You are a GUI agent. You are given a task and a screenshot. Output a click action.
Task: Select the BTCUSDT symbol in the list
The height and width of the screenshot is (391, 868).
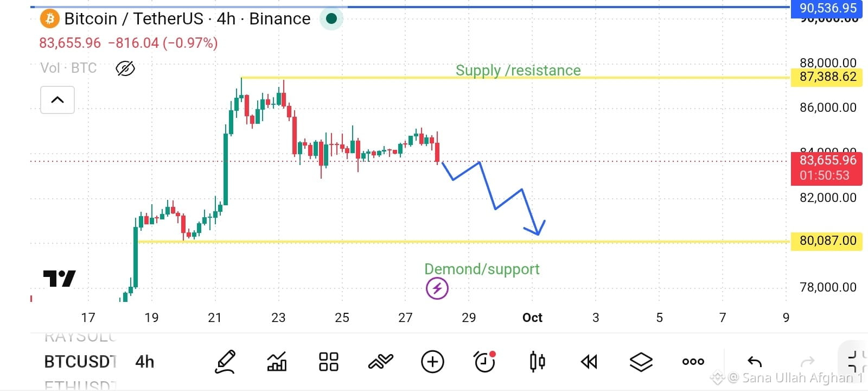[x=80, y=362]
